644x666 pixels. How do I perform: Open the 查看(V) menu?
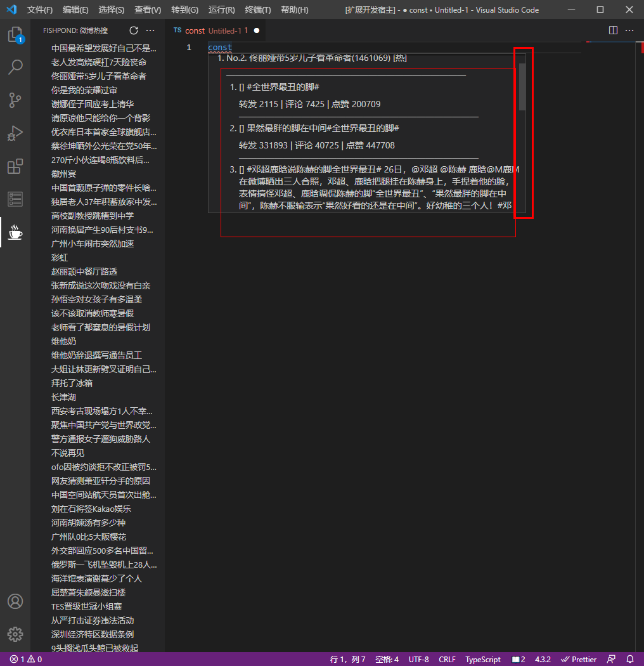point(148,10)
